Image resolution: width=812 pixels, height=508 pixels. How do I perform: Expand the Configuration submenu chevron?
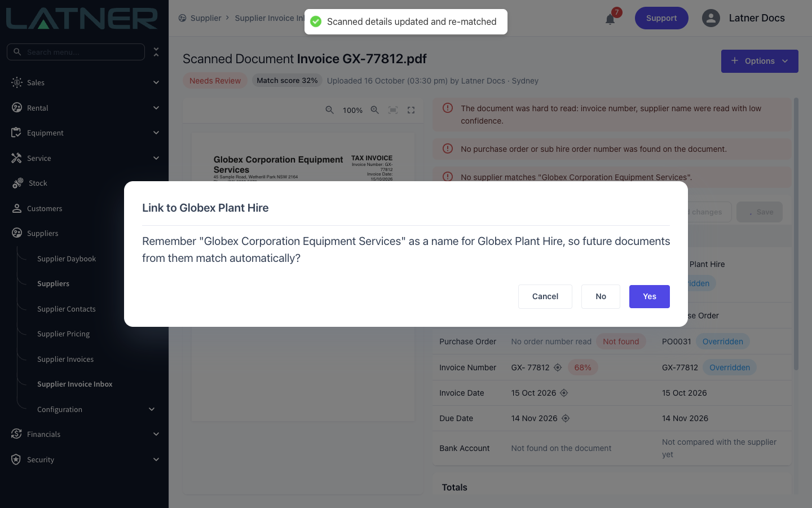click(x=152, y=409)
